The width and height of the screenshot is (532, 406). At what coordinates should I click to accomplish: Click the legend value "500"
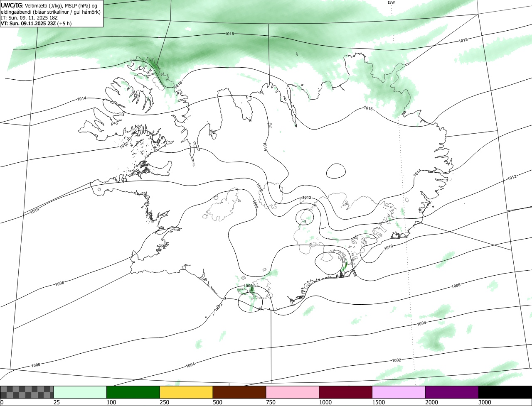[x=218, y=402]
